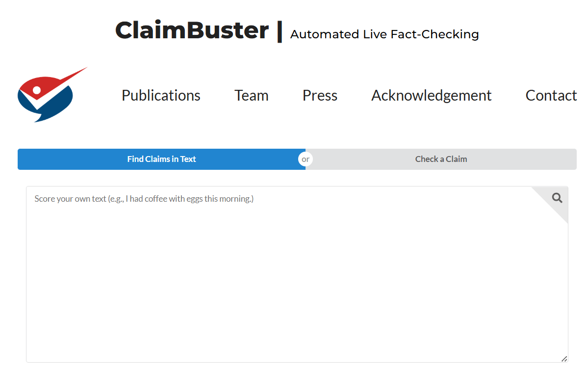Visit the Acknowledgement page
588x372 pixels.
click(431, 95)
